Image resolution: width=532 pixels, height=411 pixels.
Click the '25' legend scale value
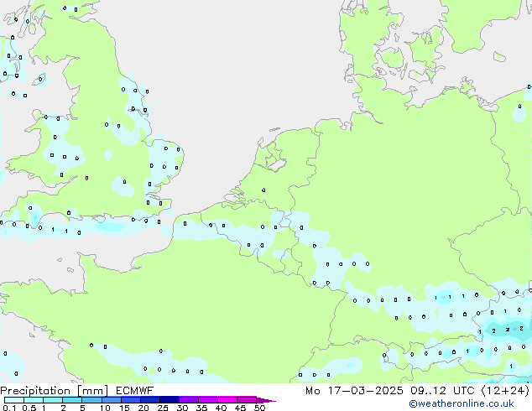click(x=163, y=408)
